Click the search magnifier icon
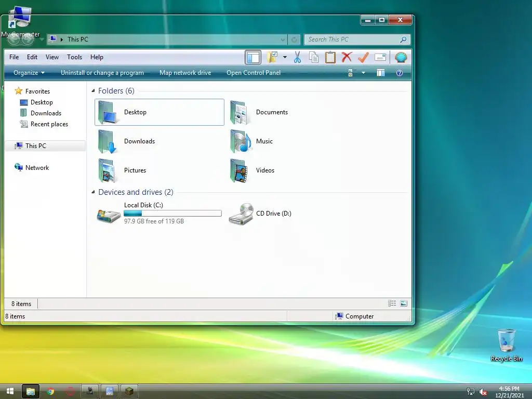The image size is (532, 399). click(x=403, y=39)
